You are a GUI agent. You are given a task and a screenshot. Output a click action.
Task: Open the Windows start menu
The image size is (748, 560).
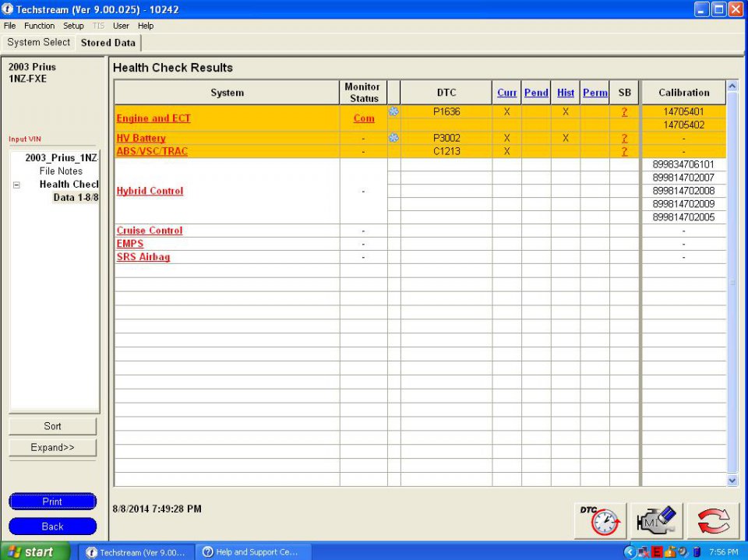(34, 552)
